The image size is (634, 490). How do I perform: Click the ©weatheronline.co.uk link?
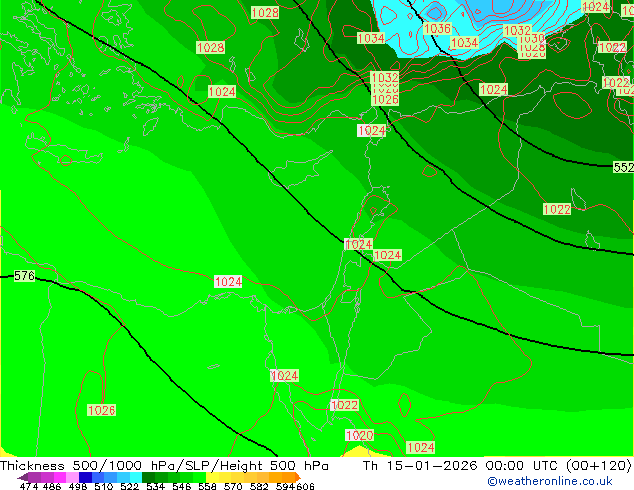tap(549, 481)
